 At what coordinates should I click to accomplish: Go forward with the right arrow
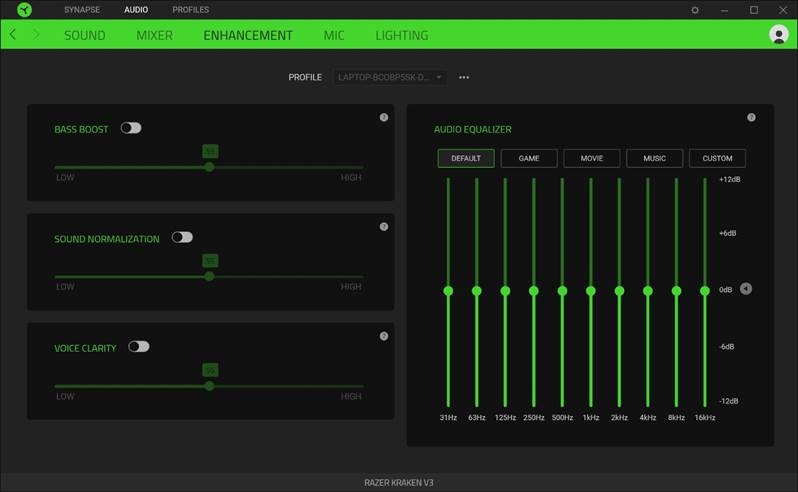[x=36, y=35]
